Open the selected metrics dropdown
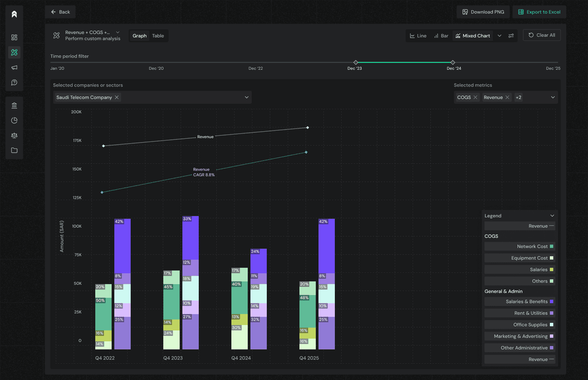Image resolution: width=588 pixels, height=380 pixels. 553,97
